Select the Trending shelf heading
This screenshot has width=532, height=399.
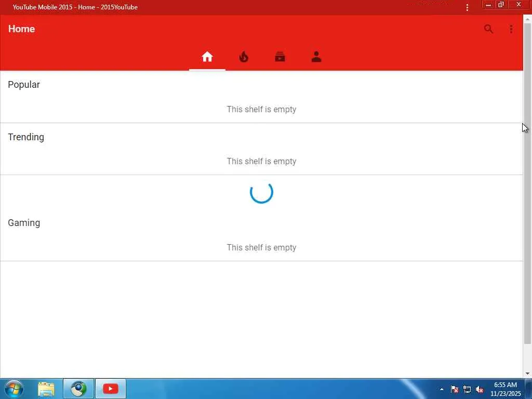click(x=26, y=137)
